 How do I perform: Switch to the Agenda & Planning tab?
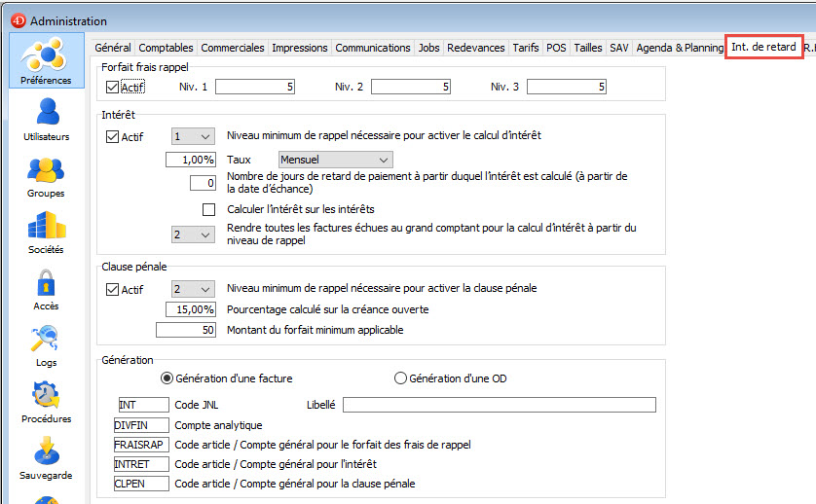pyautogui.click(x=679, y=48)
